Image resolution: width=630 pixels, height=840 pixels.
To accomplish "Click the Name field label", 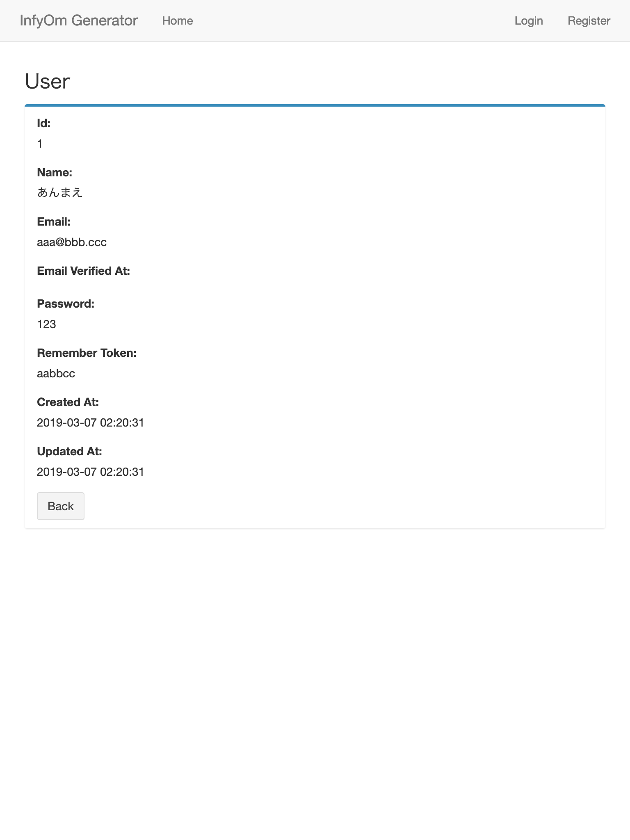I will coord(55,173).
